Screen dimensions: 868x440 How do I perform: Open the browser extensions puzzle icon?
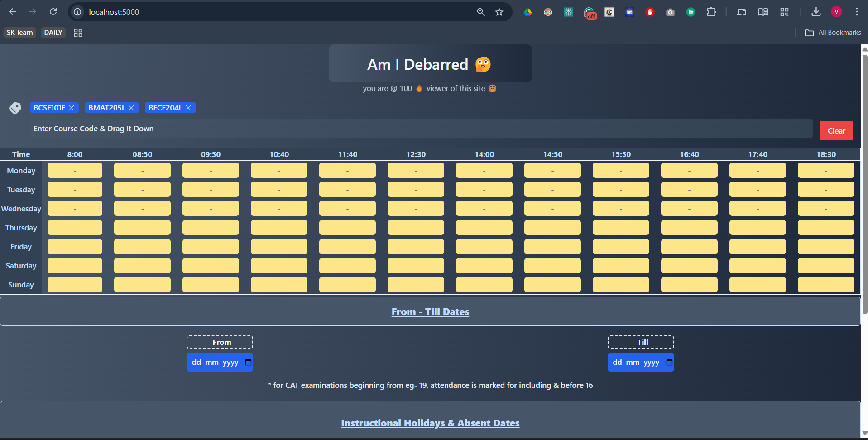[x=711, y=12]
